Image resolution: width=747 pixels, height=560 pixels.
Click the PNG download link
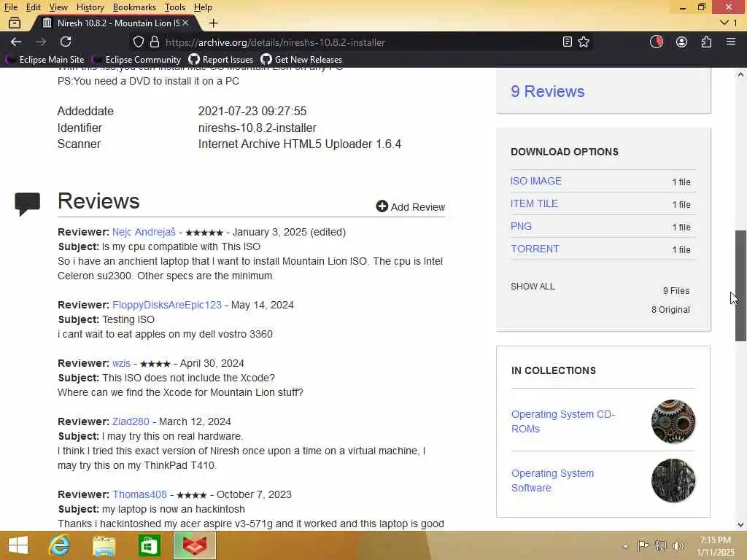[521, 226]
